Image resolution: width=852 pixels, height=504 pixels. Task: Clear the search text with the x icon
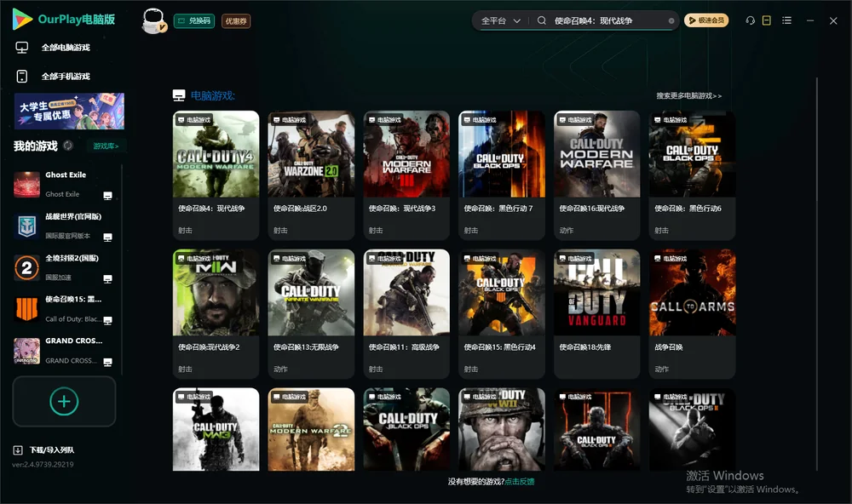tap(671, 20)
